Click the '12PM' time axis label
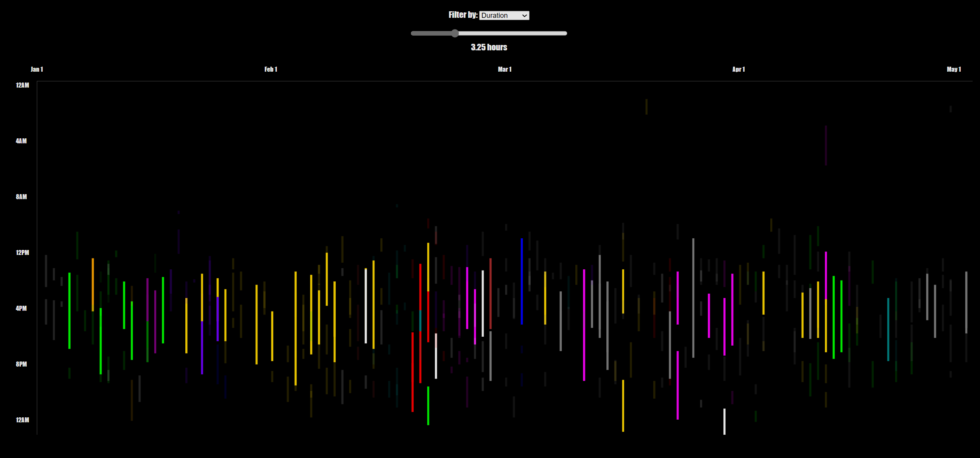Image resolution: width=980 pixels, height=458 pixels. (x=22, y=253)
